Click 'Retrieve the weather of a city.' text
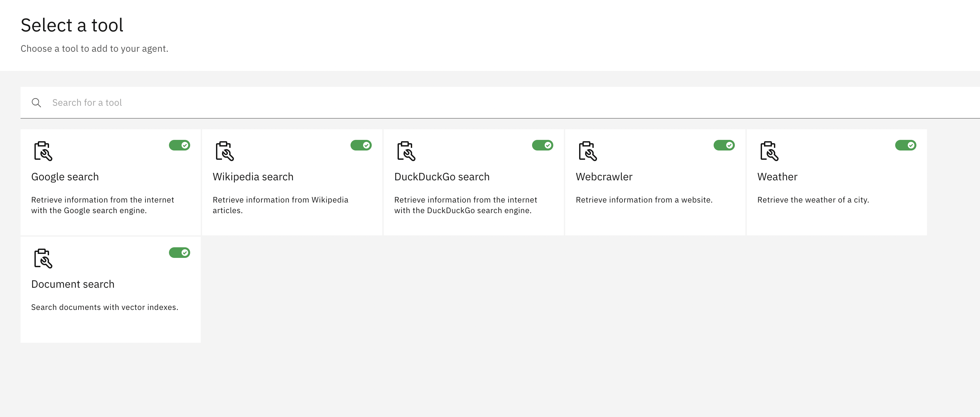The height and width of the screenshot is (417, 980). pos(813,200)
